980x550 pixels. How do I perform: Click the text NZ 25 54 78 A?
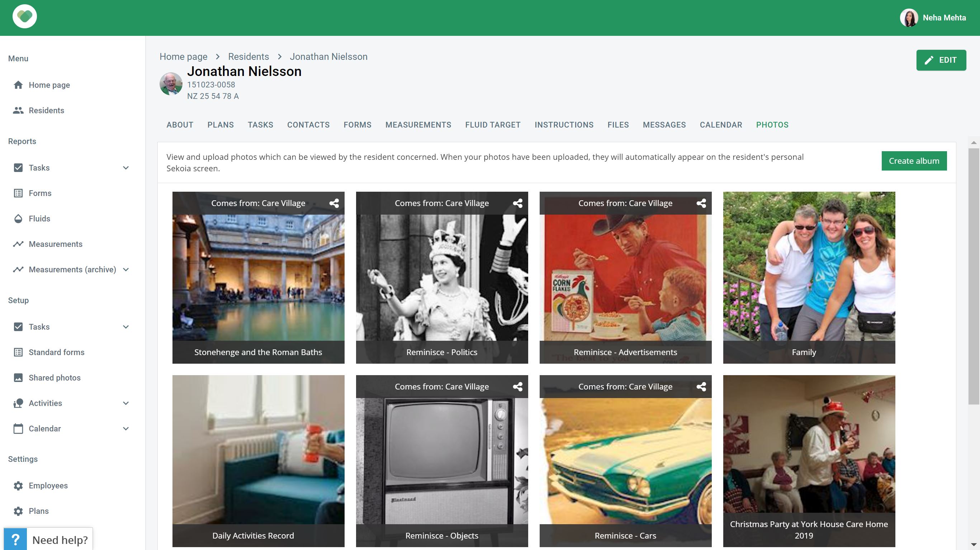[213, 96]
